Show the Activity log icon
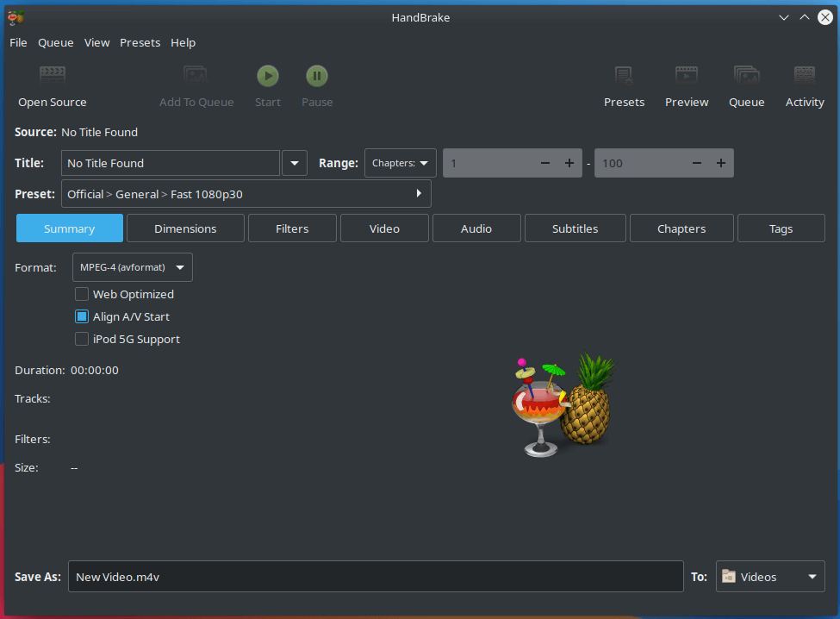The width and height of the screenshot is (840, 619). (805, 75)
